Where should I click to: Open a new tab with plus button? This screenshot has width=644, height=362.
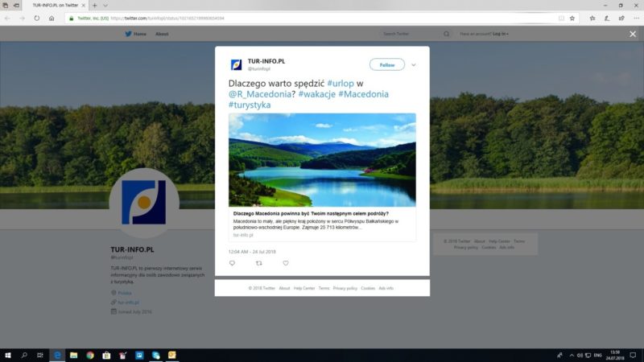pos(94,6)
